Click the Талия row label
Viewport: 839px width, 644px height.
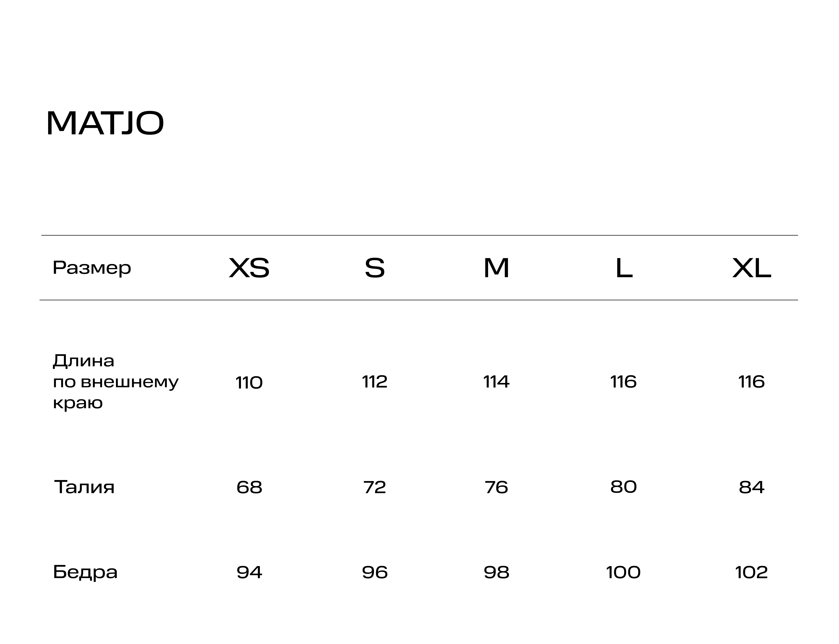coord(84,487)
